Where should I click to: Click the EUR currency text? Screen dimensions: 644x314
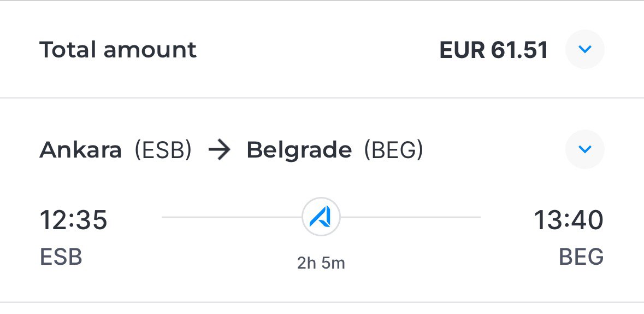coord(462,50)
